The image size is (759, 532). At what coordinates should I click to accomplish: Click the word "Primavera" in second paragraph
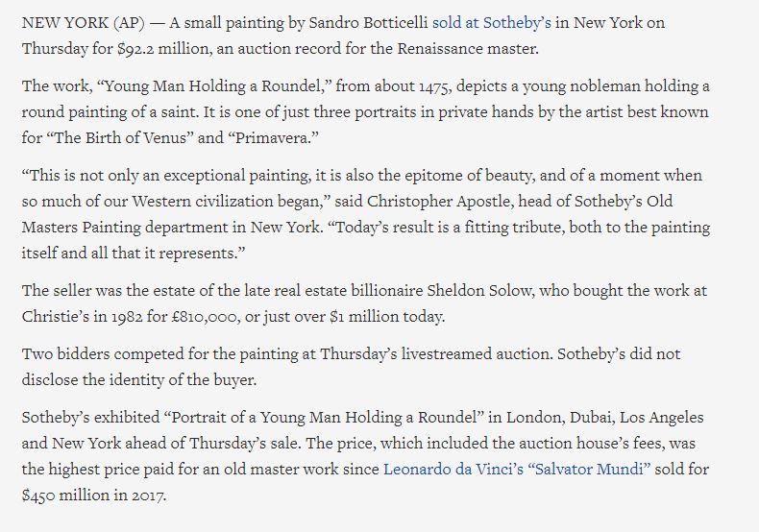click(274, 138)
